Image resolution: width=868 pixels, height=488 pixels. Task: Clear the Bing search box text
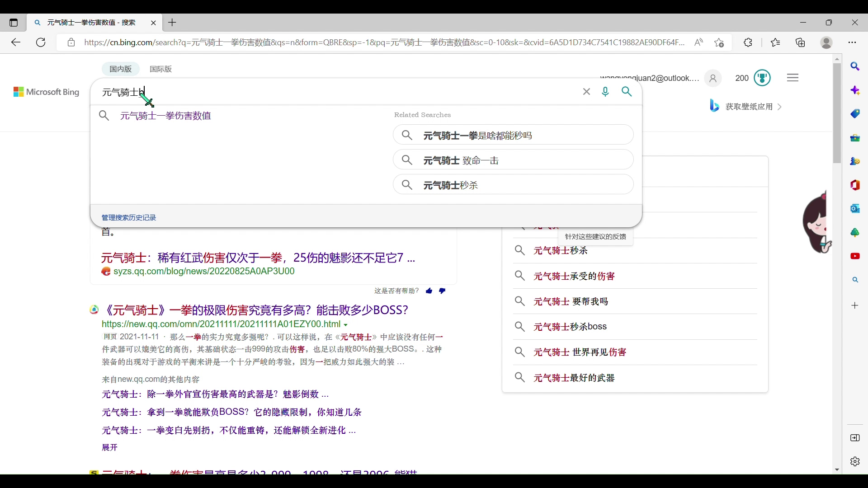(x=586, y=92)
